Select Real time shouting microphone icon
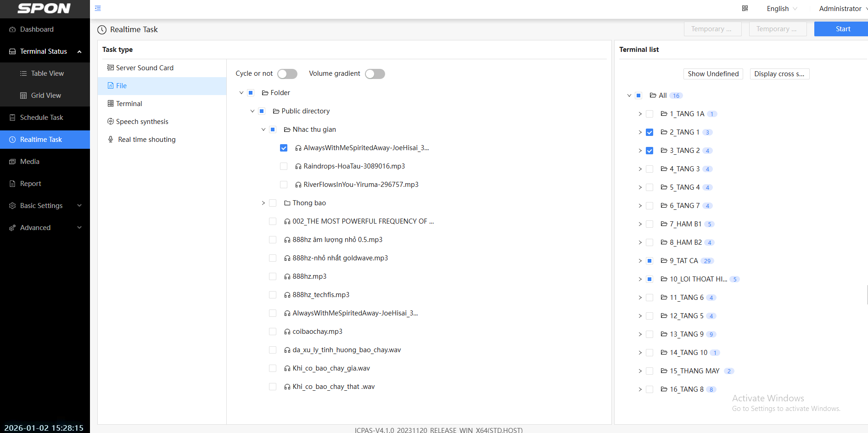 click(111, 140)
